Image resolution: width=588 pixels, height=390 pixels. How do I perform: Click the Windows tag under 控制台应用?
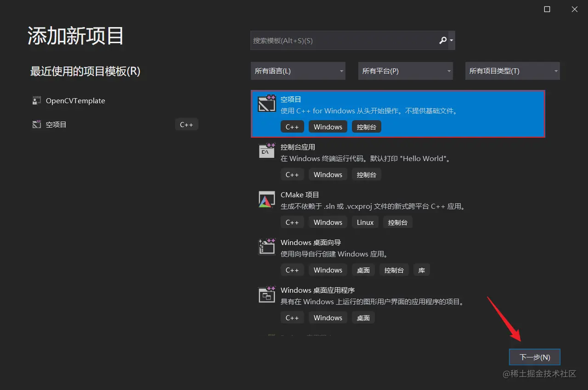pos(328,174)
